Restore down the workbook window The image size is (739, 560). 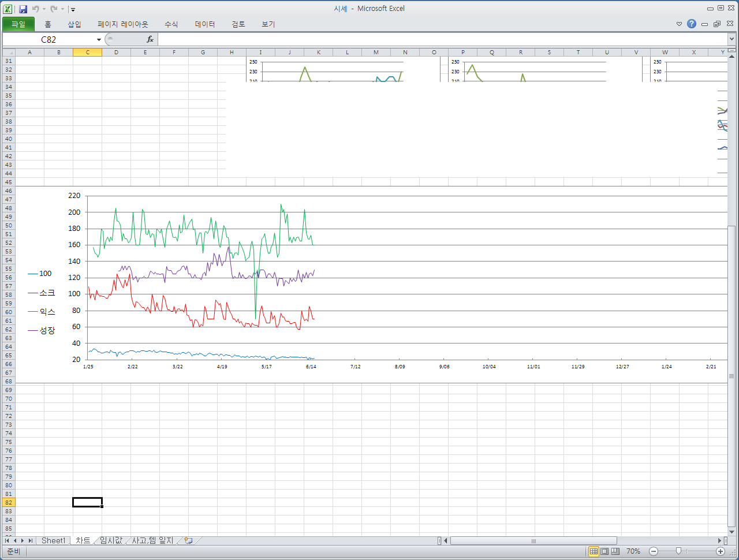click(717, 24)
